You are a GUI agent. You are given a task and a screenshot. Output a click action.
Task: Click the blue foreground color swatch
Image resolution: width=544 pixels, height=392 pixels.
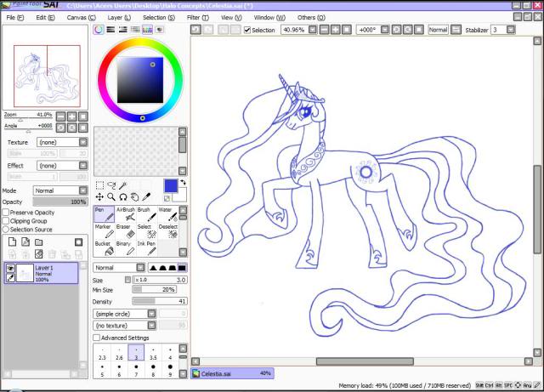(x=171, y=186)
